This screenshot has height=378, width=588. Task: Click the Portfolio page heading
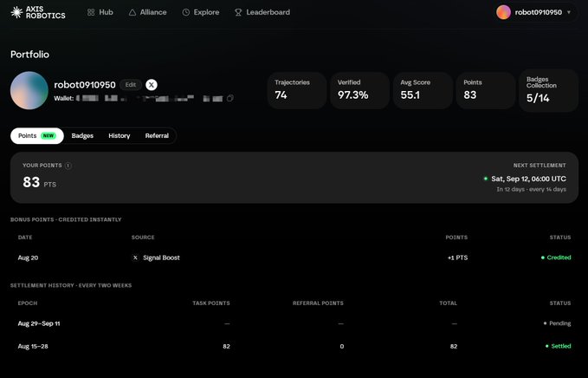point(29,55)
